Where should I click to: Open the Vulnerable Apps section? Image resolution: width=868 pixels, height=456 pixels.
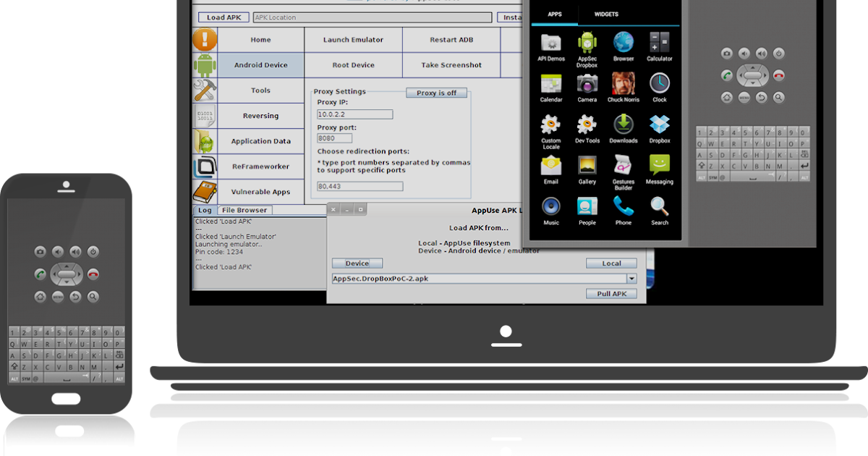pyautogui.click(x=260, y=192)
